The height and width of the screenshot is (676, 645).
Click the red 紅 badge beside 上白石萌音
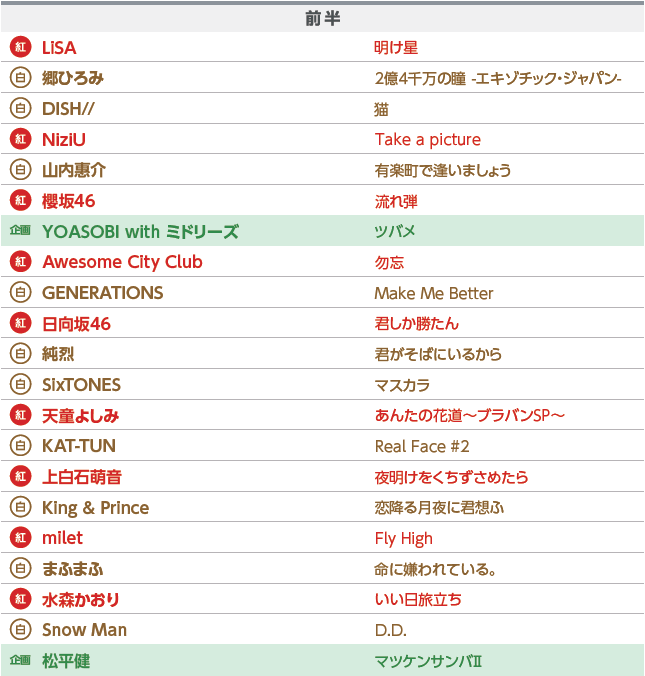[20, 476]
